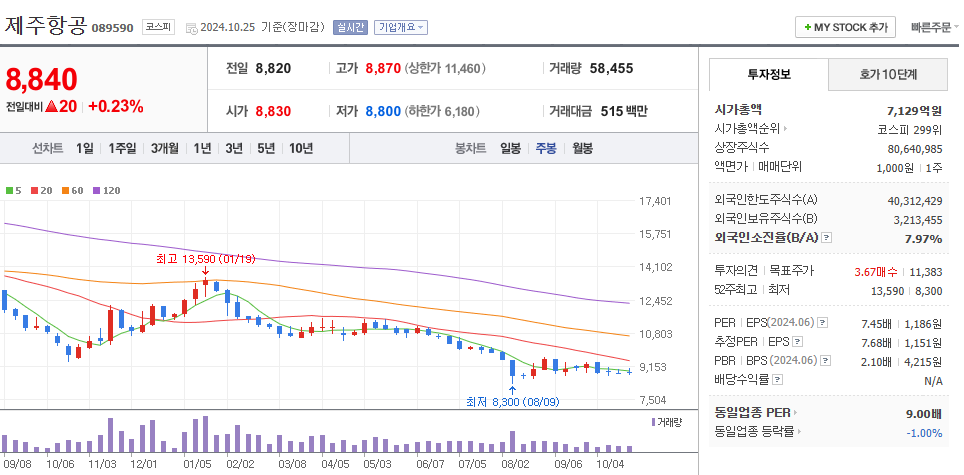Click the + MY STOCK 추가 button
Screen dimensions: 964x475
coord(845,28)
